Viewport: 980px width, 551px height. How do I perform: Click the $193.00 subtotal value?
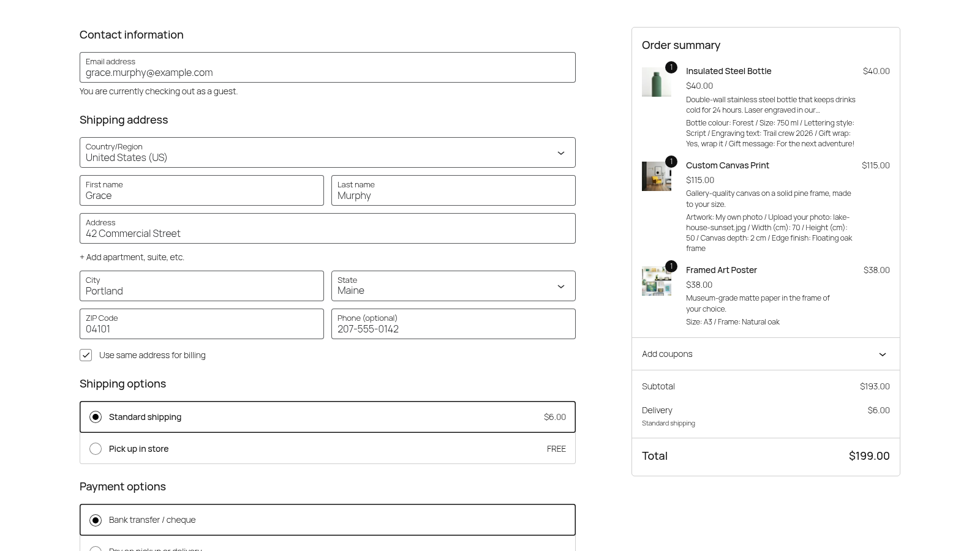tap(875, 386)
